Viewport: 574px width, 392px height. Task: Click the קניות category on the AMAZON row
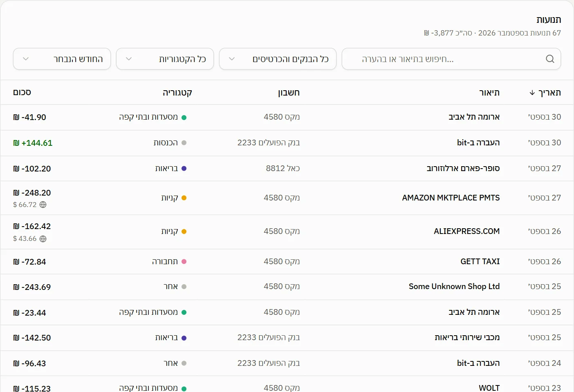pyautogui.click(x=170, y=198)
